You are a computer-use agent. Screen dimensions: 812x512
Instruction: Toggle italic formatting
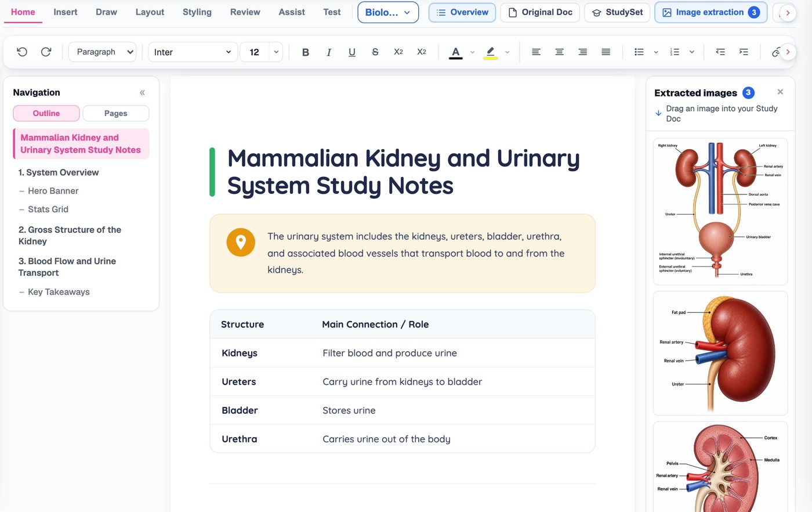[x=329, y=52]
